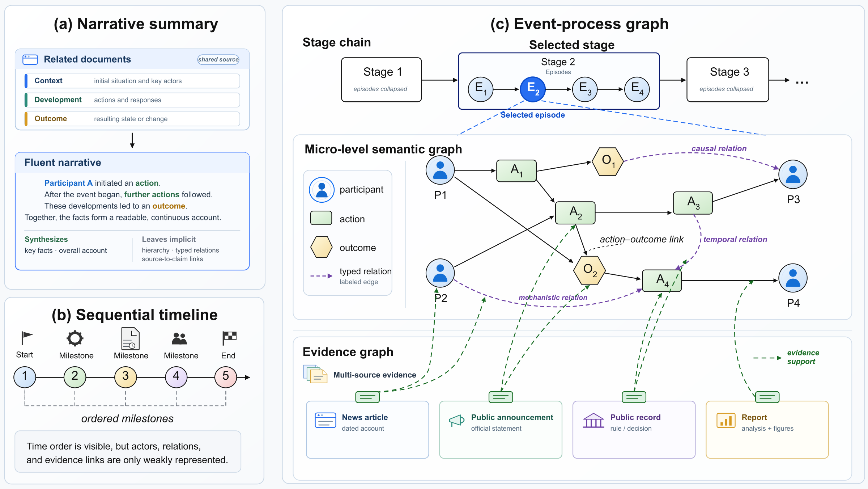Click the gear Milestone icon
The height and width of the screenshot is (489, 868).
(75, 339)
